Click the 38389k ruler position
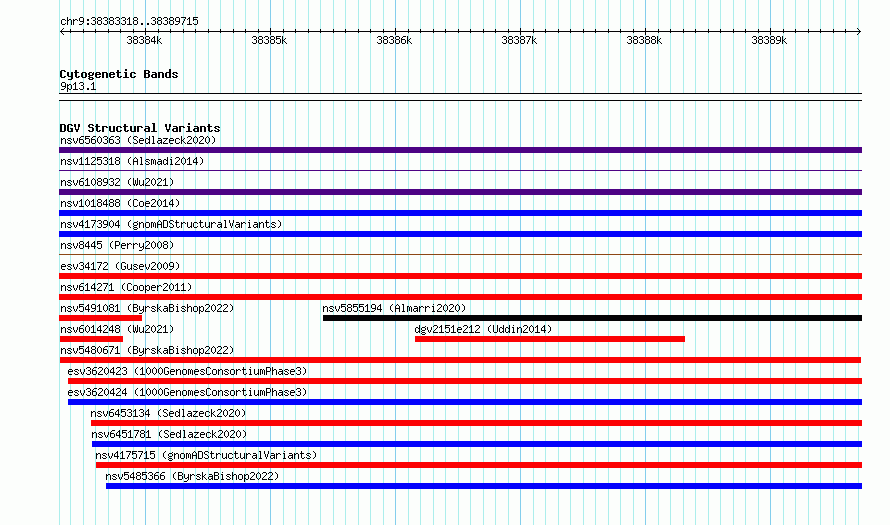 [769, 40]
